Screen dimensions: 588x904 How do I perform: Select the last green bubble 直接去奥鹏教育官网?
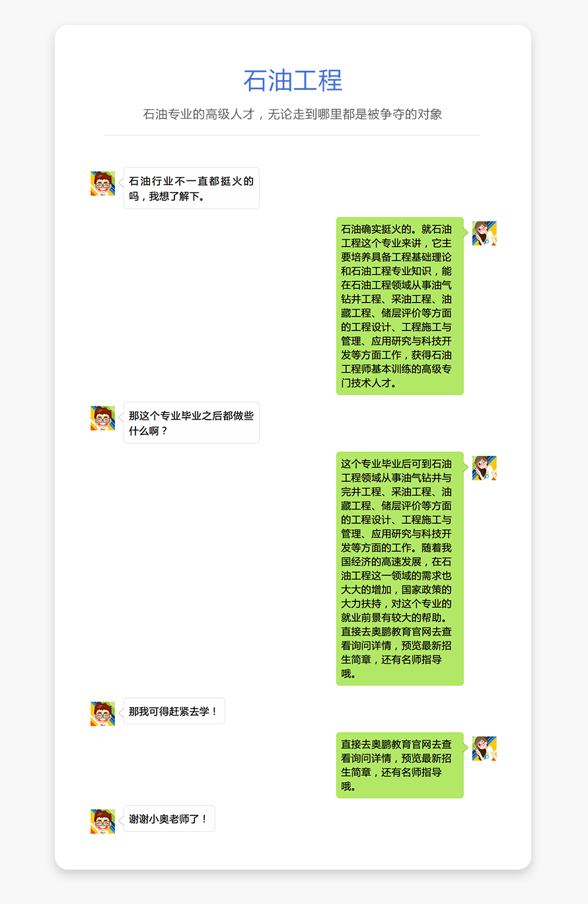pos(400,765)
